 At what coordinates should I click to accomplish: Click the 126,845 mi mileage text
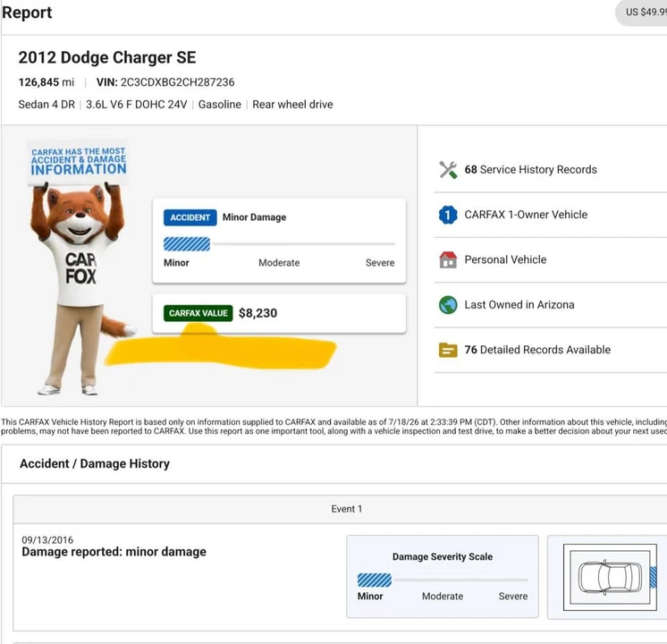46,82
